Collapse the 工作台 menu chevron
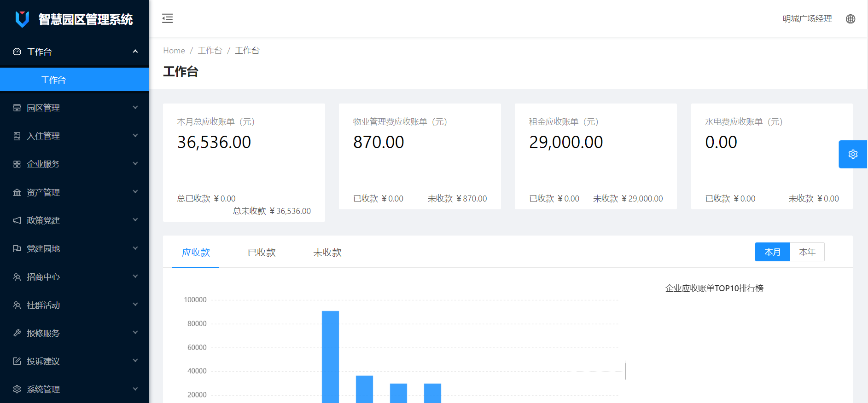This screenshot has width=868, height=403. point(135,51)
